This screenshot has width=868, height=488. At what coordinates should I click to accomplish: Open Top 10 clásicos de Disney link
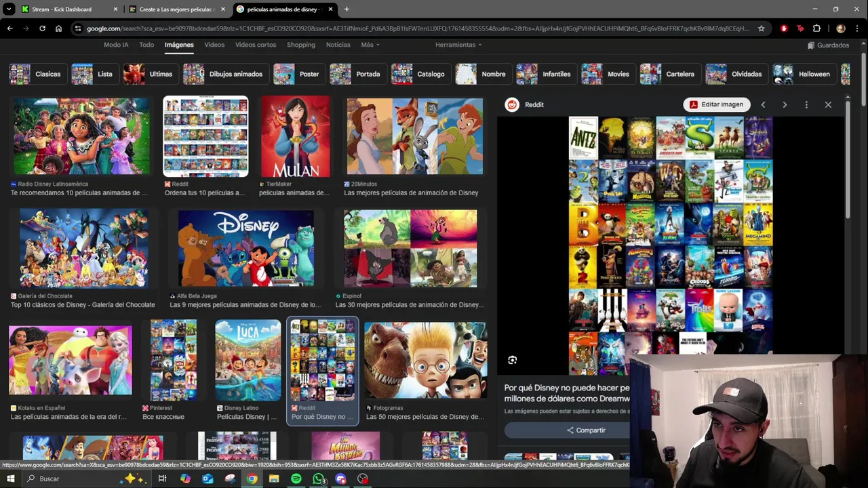point(83,305)
